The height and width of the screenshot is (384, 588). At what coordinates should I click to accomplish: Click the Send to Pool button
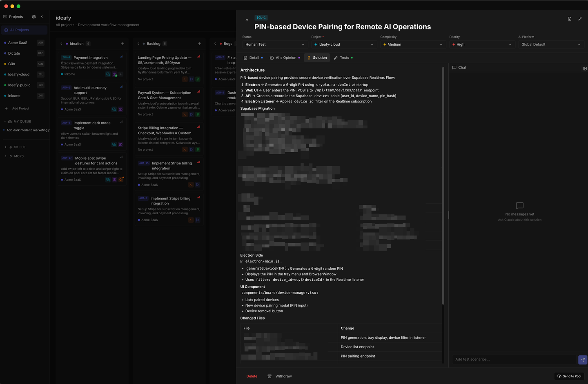[569, 376]
